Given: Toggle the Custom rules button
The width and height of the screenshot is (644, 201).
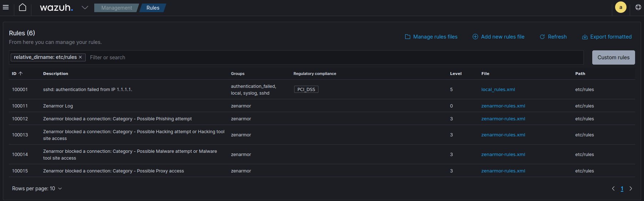Looking at the screenshot, I should coord(613,57).
